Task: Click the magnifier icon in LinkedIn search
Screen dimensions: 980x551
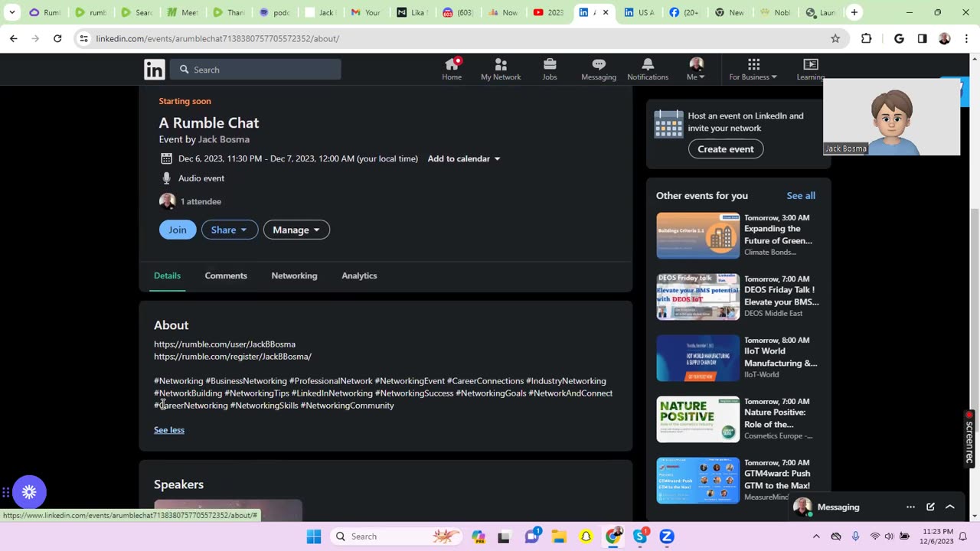Action: click(185, 70)
